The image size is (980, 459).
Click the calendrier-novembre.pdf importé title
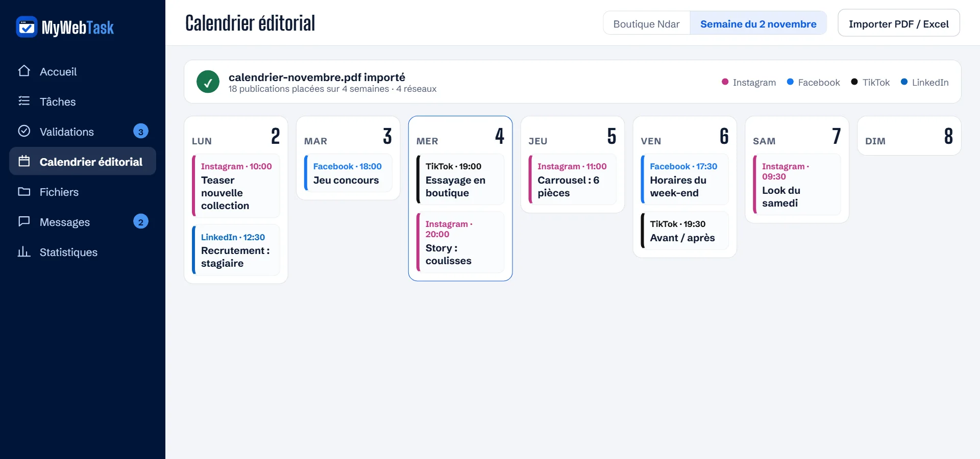317,77
